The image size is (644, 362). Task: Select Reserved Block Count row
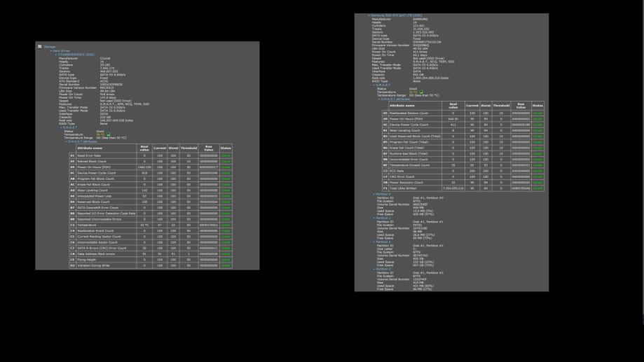point(151,202)
